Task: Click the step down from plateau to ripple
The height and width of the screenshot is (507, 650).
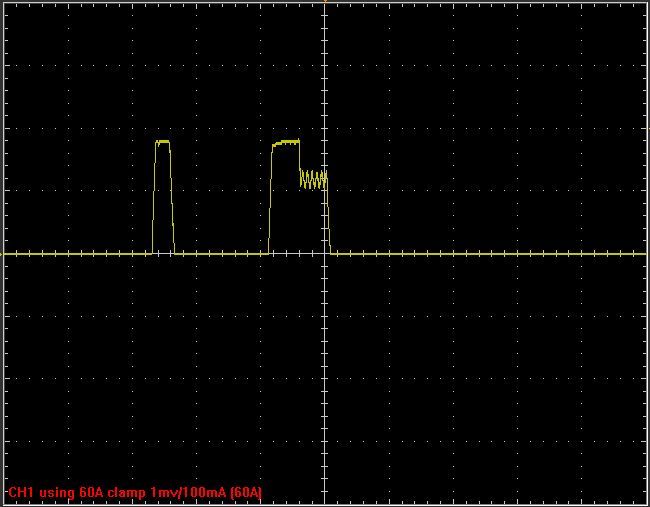Action: [300, 160]
